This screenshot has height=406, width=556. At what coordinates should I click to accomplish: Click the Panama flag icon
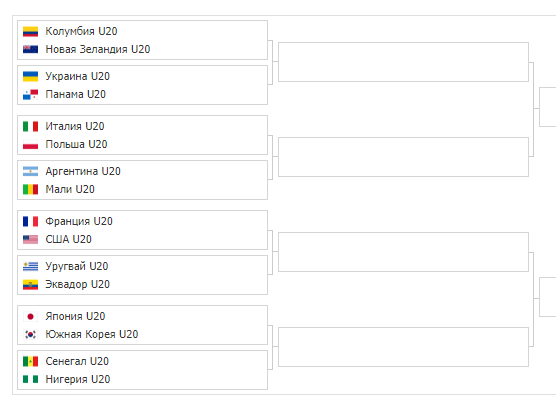tap(30, 94)
